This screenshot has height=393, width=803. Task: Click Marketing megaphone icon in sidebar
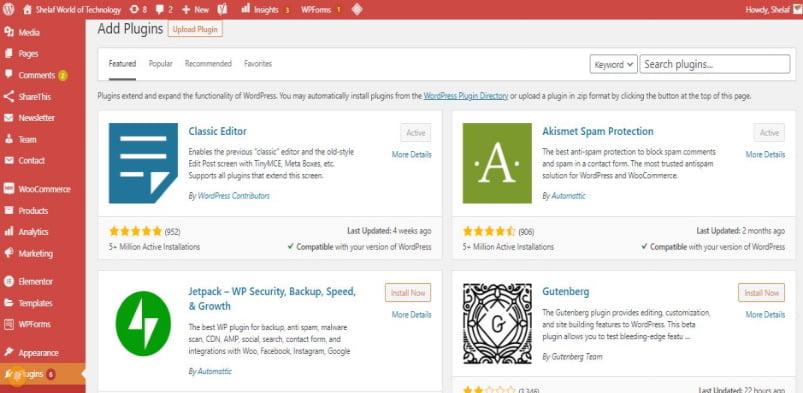tap(9, 253)
